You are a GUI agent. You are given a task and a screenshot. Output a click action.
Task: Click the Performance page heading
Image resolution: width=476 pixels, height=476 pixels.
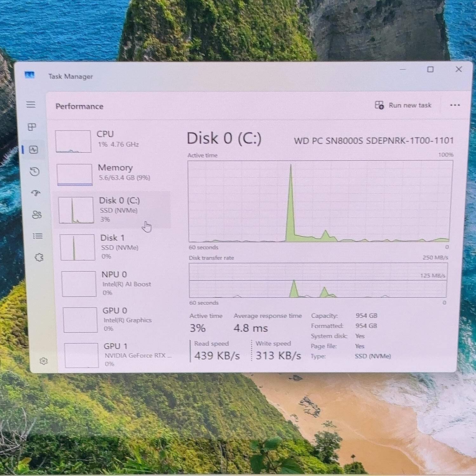[79, 106]
